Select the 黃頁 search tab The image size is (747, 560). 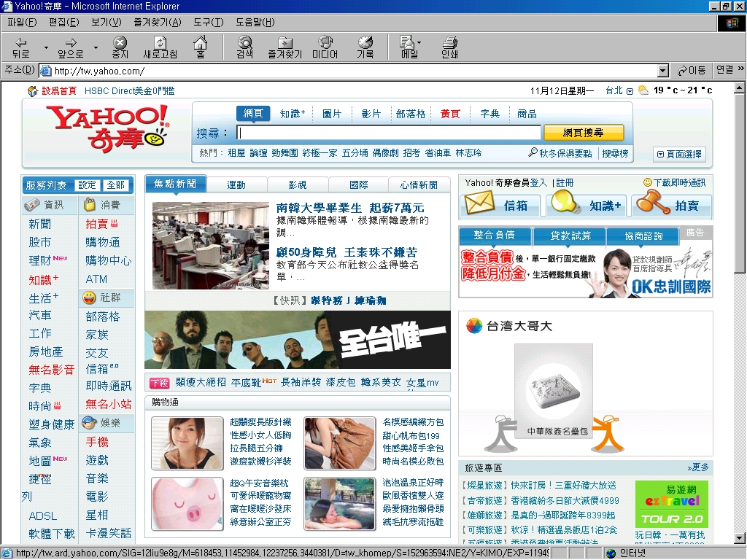(449, 114)
